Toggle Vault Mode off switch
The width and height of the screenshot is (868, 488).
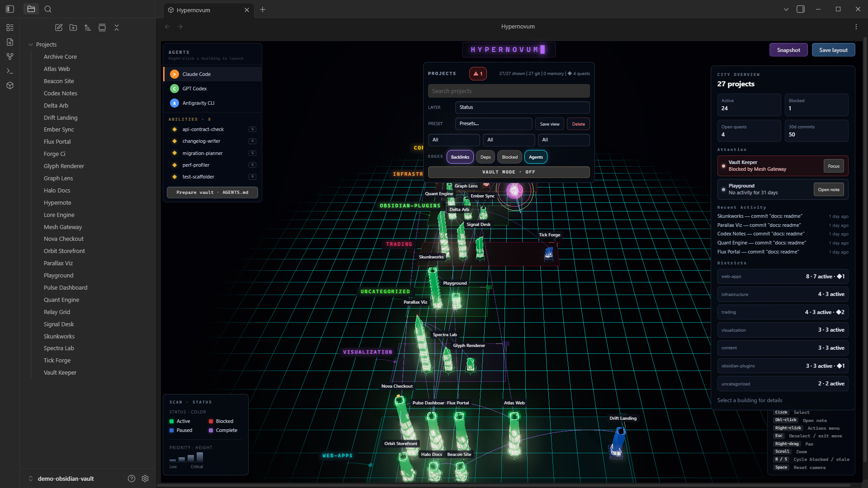pos(509,172)
